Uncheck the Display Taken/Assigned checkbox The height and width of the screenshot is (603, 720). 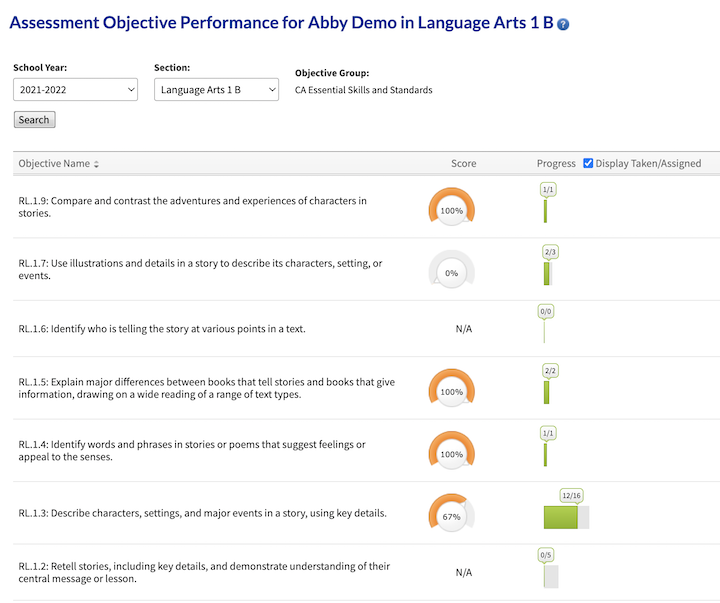point(588,163)
